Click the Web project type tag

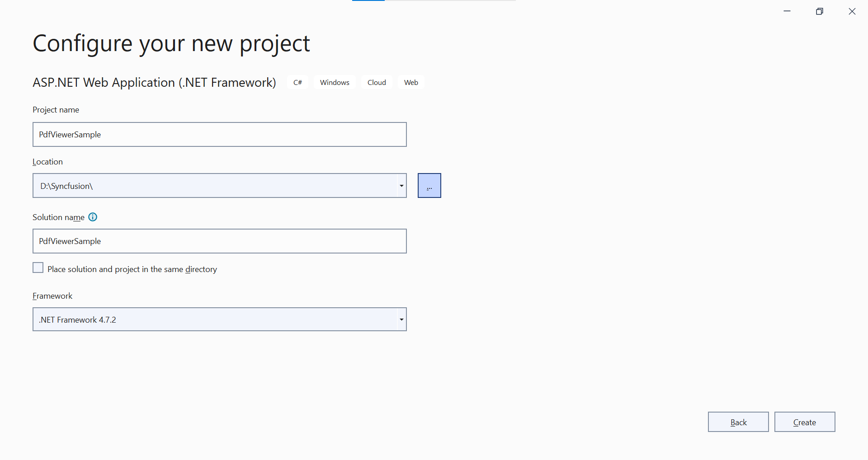411,82
